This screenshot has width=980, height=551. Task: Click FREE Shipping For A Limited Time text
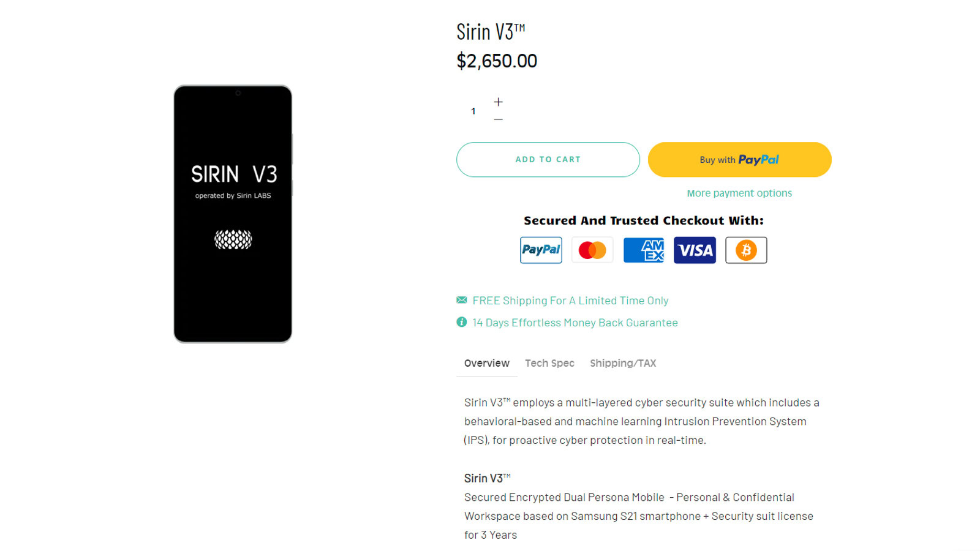pos(570,301)
